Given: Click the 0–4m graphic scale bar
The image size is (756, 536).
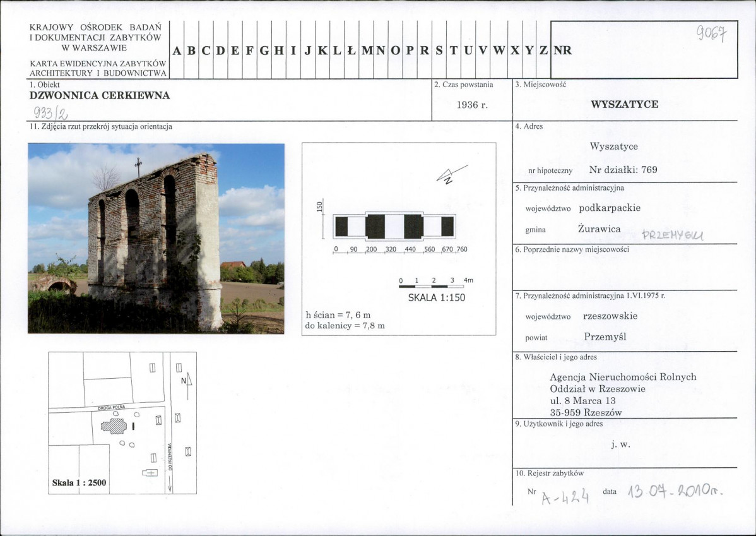Looking at the screenshot, I should click(x=435, y=285).
